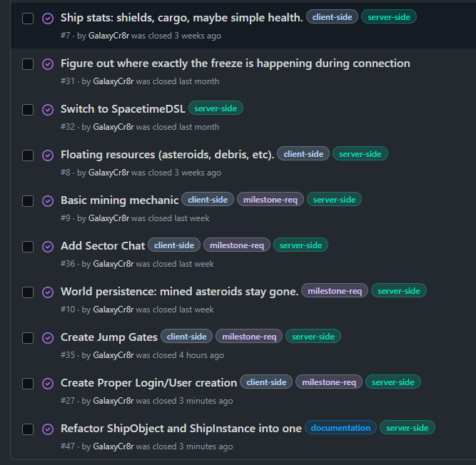This screenshot has height=465, width=476.
Task: Check the box for Create Proper Login issue
Action: 28,384
